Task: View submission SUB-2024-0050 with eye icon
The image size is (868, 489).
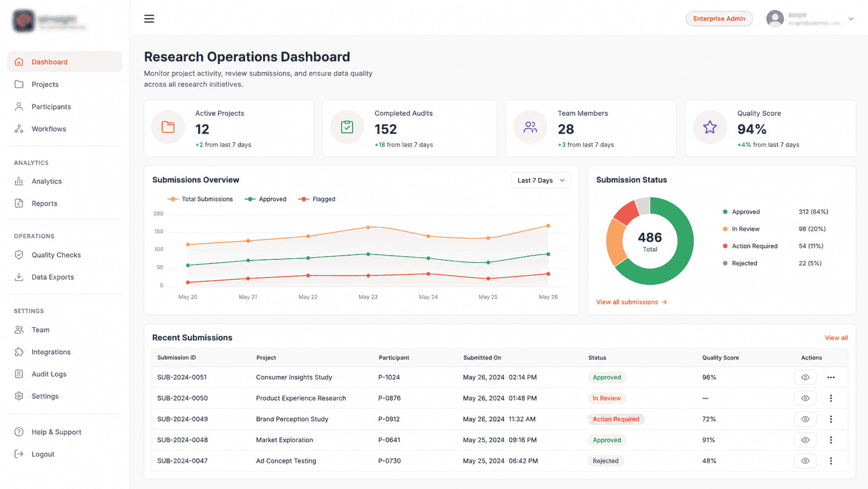Action: [805, 398]
